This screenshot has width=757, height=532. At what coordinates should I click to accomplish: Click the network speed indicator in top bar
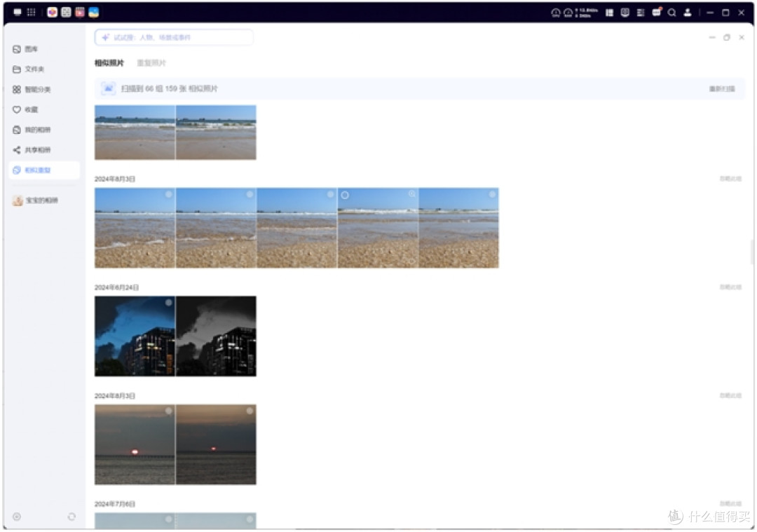[x=587, y=13]
